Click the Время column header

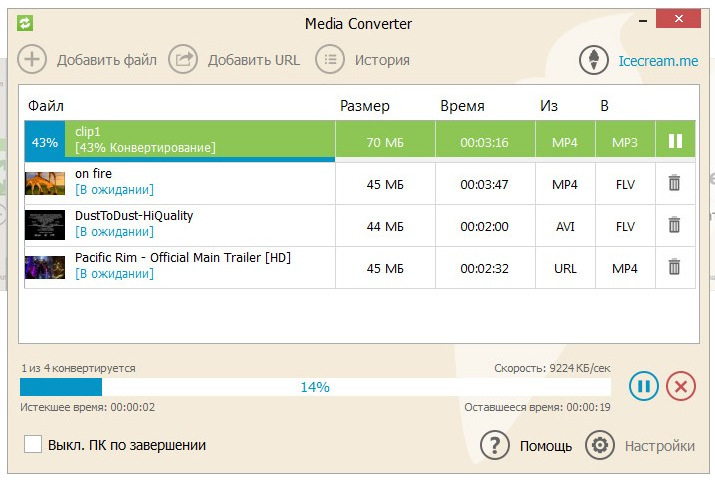(462, 106)
